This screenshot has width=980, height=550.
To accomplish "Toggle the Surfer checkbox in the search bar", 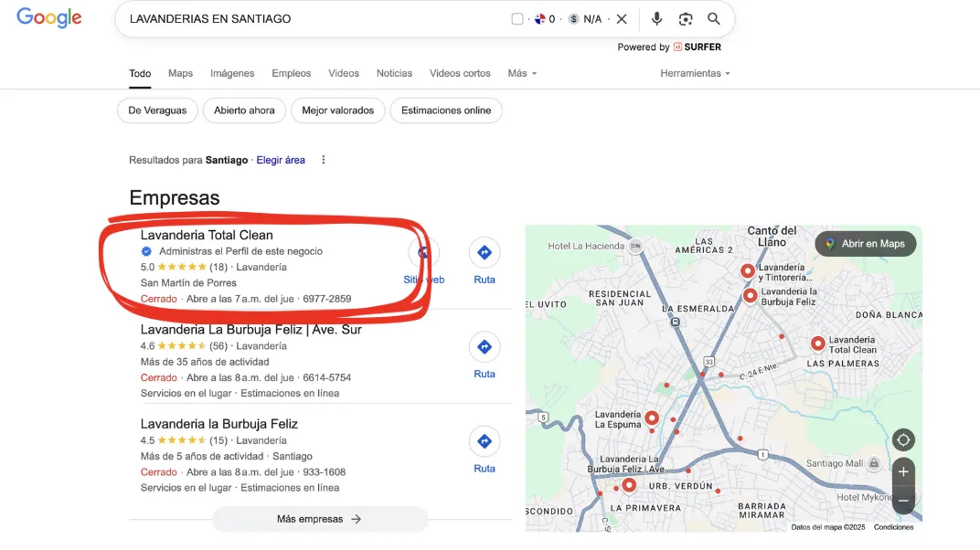I will (517, 18).
